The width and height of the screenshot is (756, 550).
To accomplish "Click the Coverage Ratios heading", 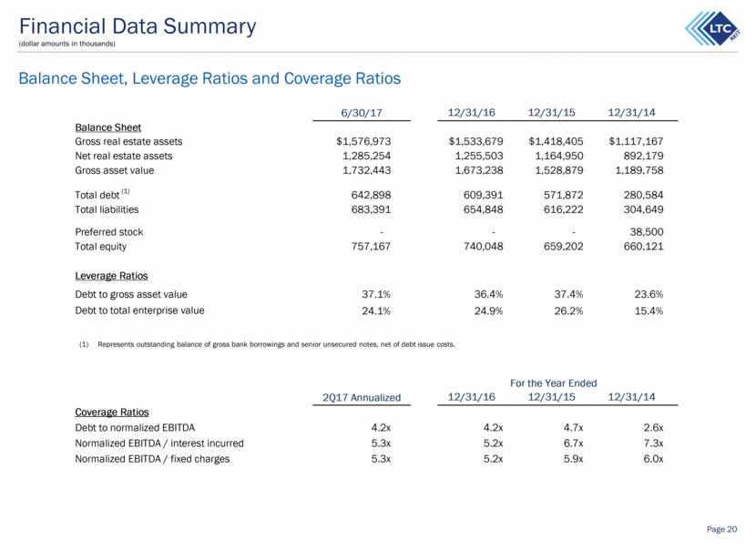I will [112, 412].
